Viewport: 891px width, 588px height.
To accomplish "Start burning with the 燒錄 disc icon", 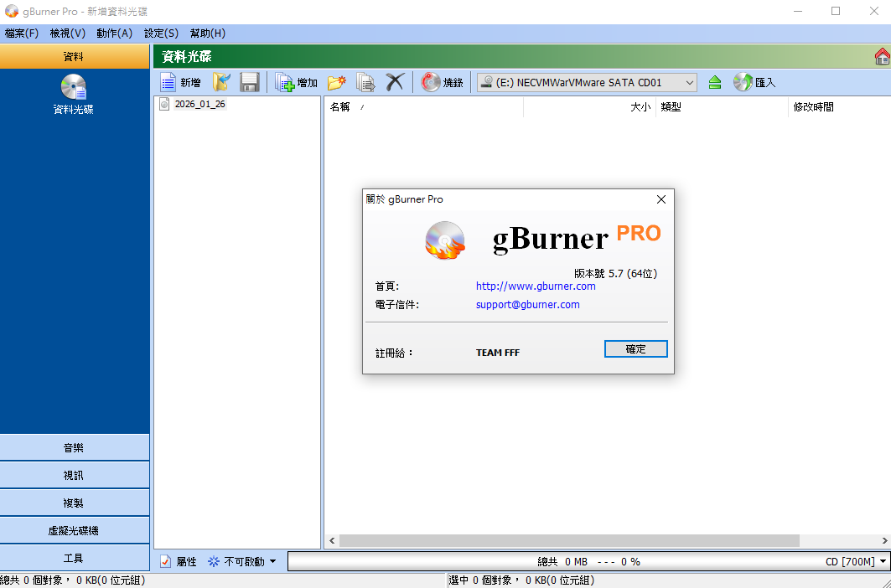I will [x=430, y=82].
